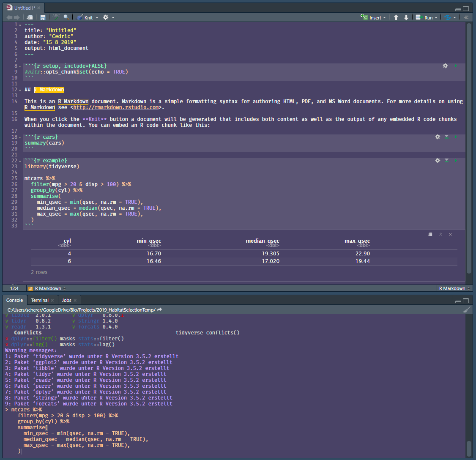Open the Knit options dropdown arrow
Screen dimensions: 476x460
97,18
